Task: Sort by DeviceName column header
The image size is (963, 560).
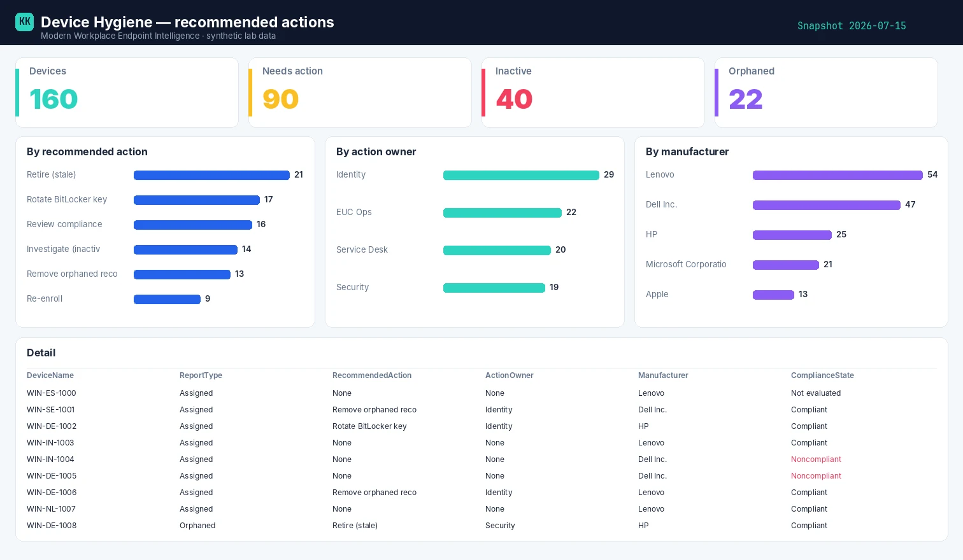Action: 50,375
